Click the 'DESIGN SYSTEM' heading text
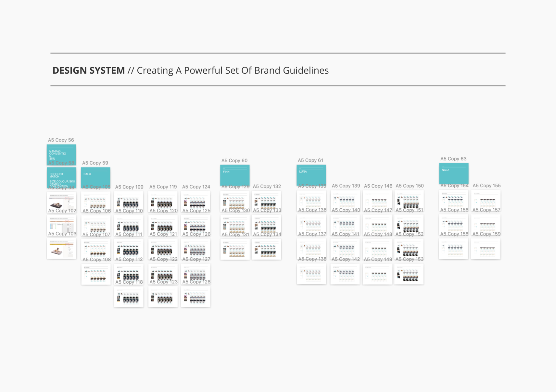 [89, 70]
